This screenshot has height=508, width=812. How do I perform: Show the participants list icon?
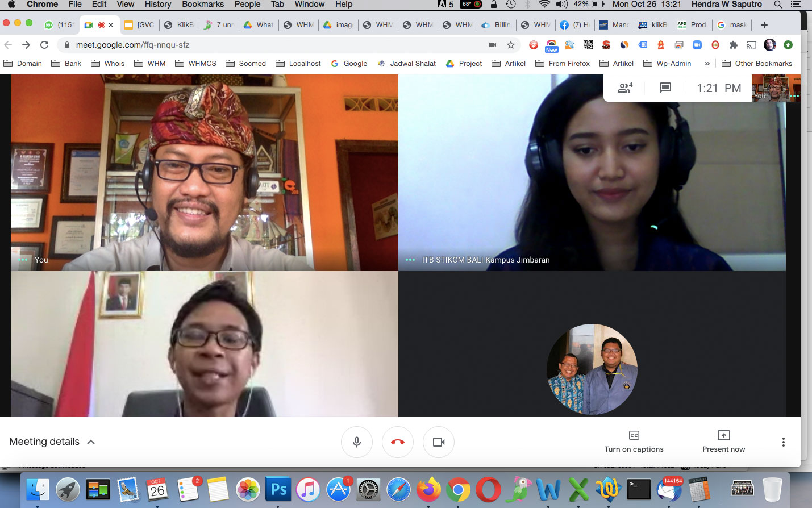[624, 88]
